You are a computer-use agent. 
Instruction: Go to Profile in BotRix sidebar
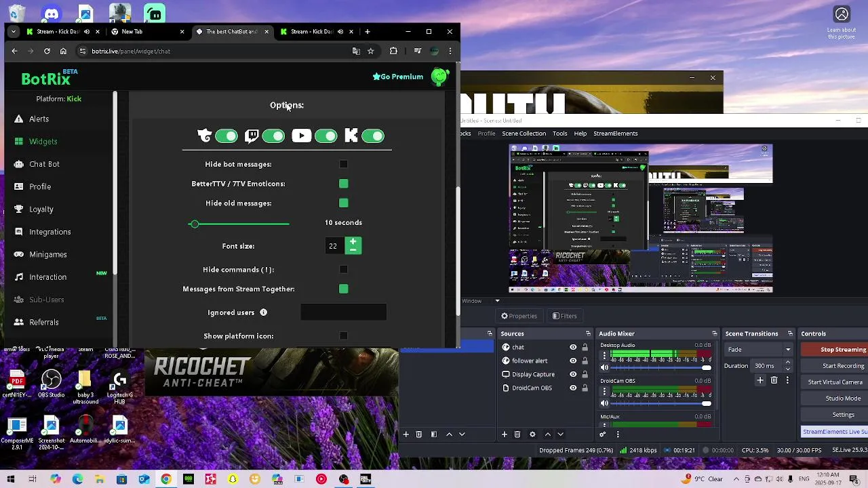(40, 186)
